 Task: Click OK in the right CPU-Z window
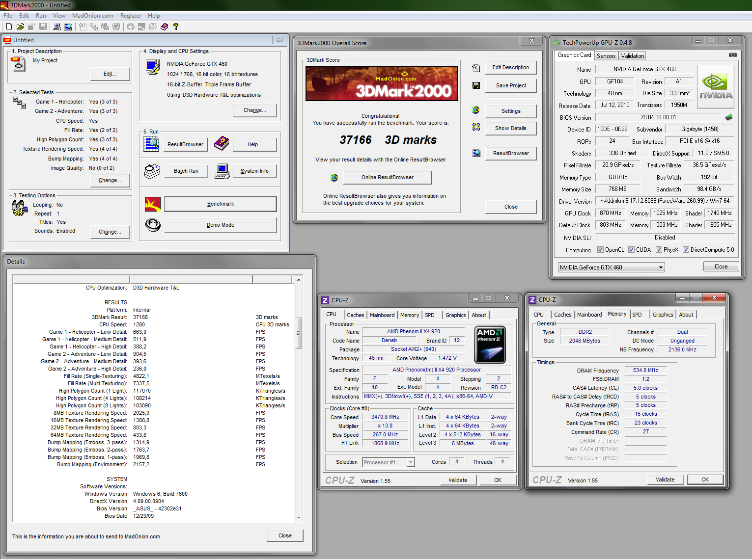(705, 480)
